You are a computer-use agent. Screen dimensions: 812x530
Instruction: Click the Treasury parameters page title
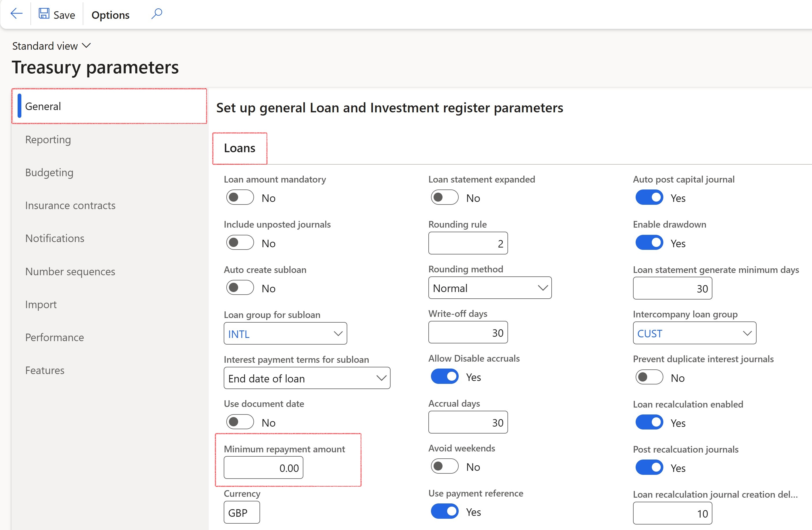point(95,67)
